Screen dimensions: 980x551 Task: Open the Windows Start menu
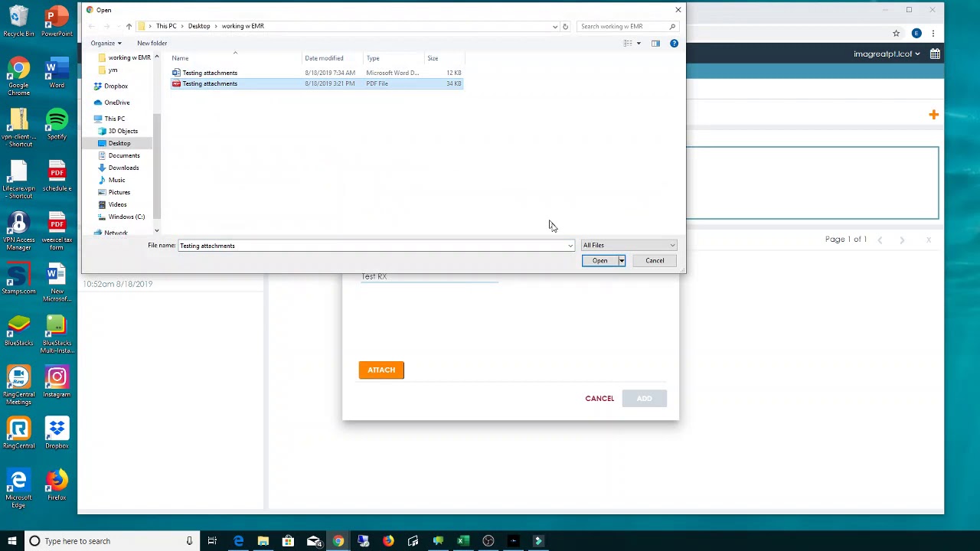pyautogui.click(x=11, y=541)
